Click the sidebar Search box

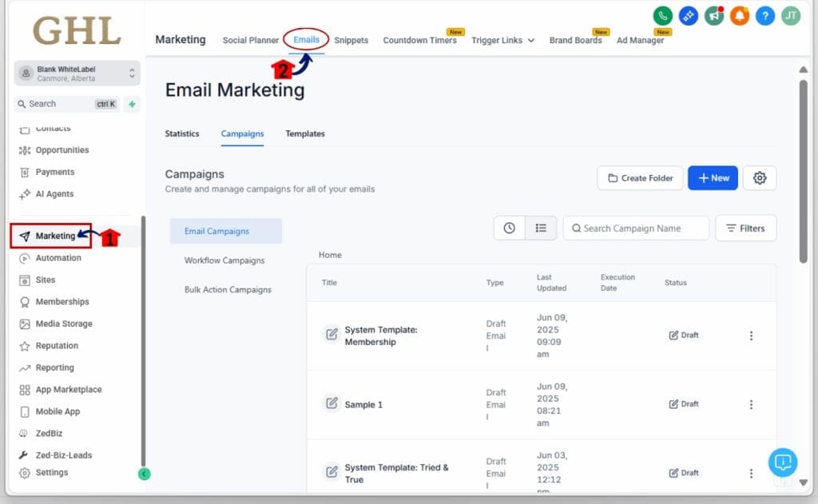coord(68,104)
